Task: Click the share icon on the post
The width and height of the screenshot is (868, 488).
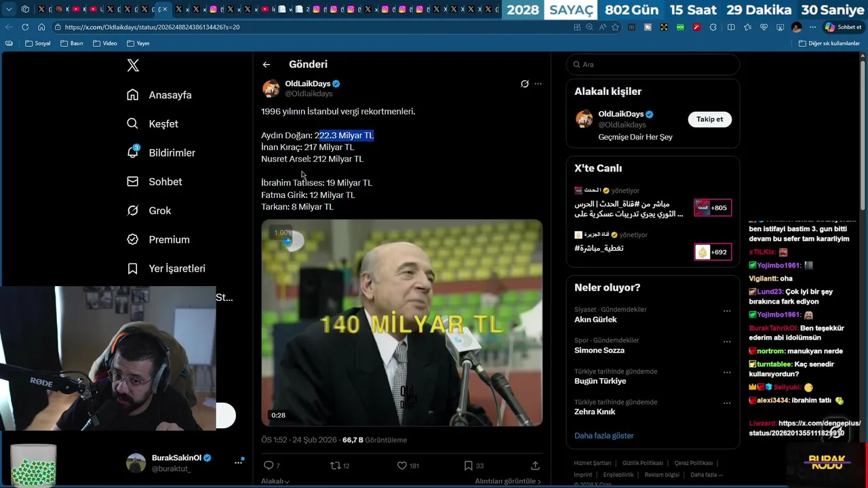Action: tap(535, 466)
